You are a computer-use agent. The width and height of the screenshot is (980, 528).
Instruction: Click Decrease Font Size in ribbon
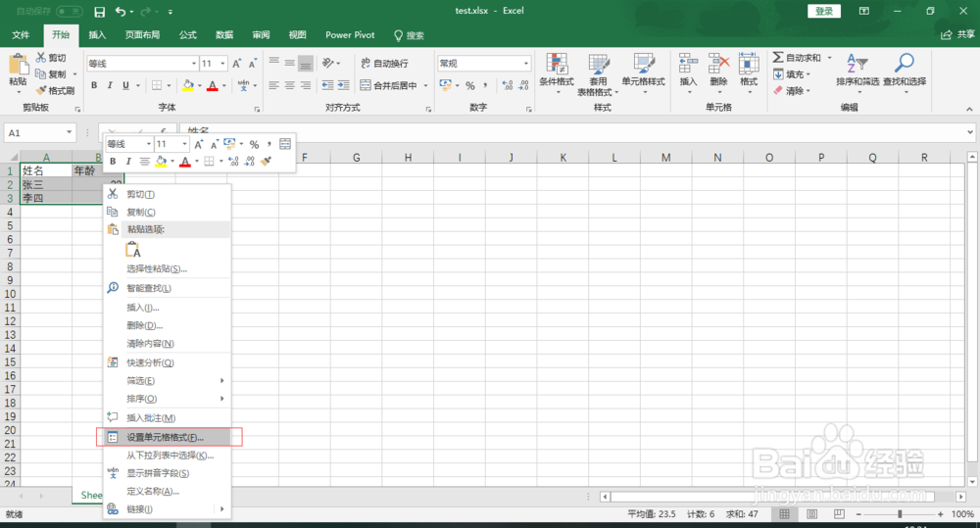[x=253, y=63]
